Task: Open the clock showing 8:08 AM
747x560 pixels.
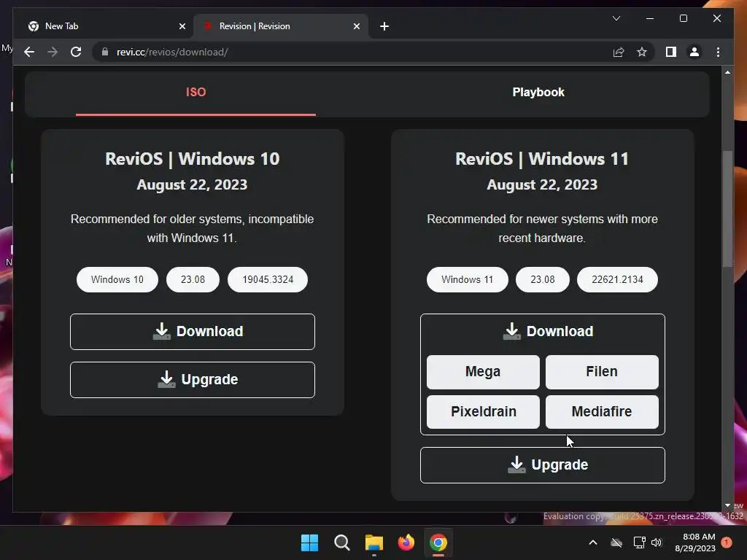Action: (695, 542)
